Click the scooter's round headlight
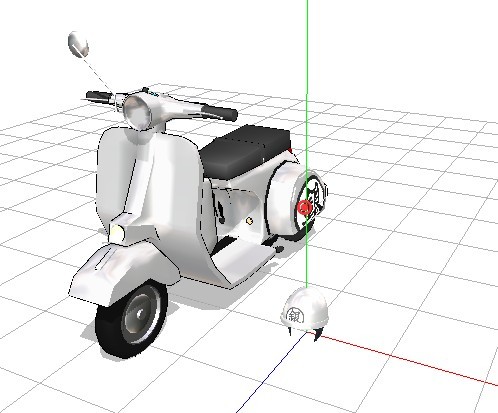The image size is (498, 413). coord(137,112)
